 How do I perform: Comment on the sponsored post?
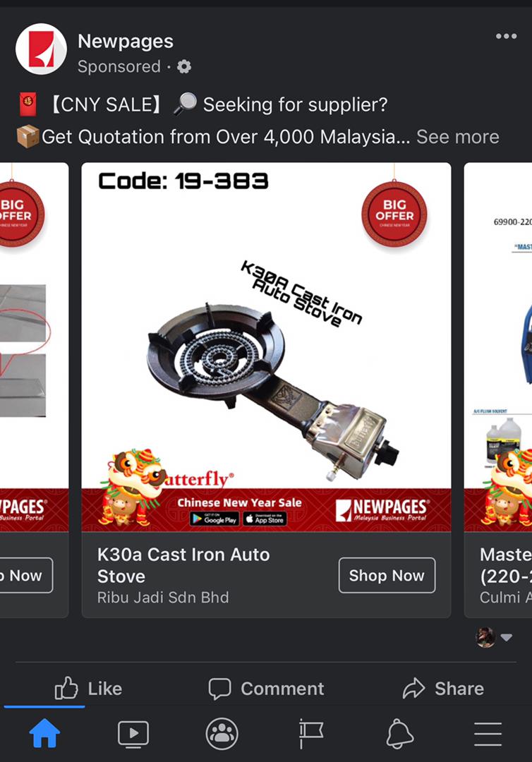click(x=266, y=688)
